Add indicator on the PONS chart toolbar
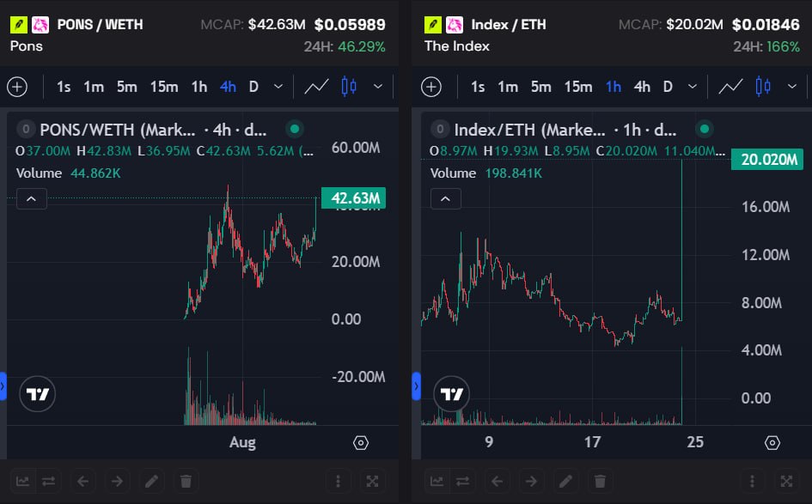The width and height of the screenshot is (812, 504). pyautogui.click(x=17, y=87)
